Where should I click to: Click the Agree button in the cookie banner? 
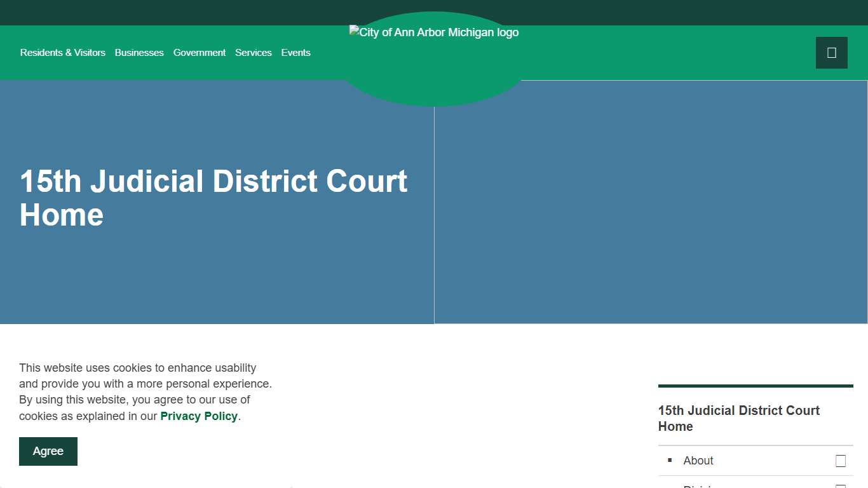[48, 451]
